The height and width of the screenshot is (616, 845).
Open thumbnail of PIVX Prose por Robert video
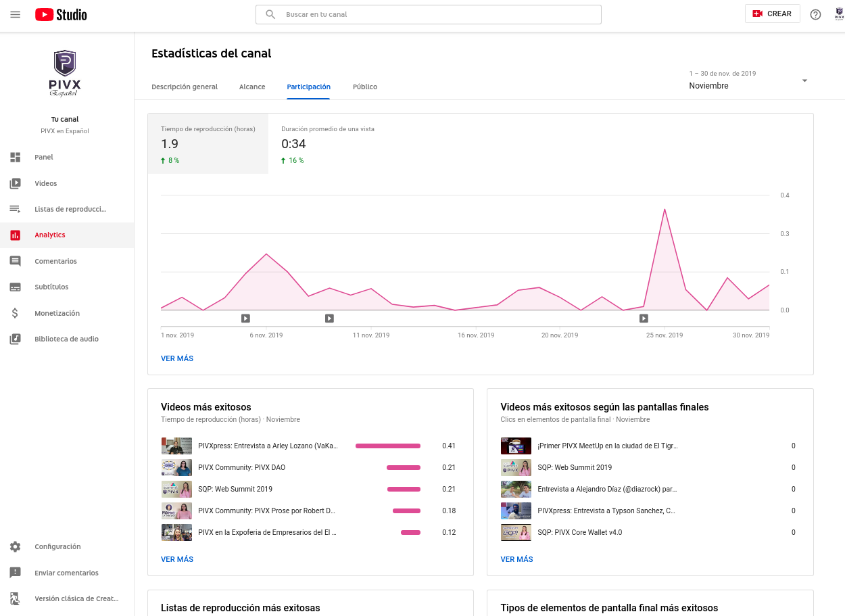(x=176, y=511)
